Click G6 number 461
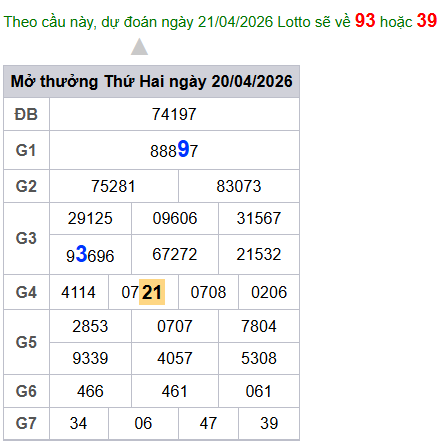The width and height of the screenshot is (440, 446). (175, 391)
